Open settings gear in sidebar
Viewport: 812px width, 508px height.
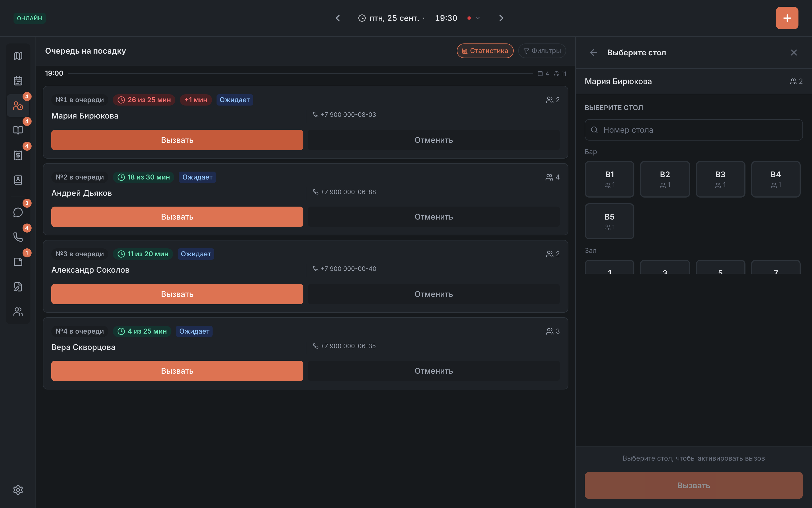pyautogui.click(x=18, y=490)
